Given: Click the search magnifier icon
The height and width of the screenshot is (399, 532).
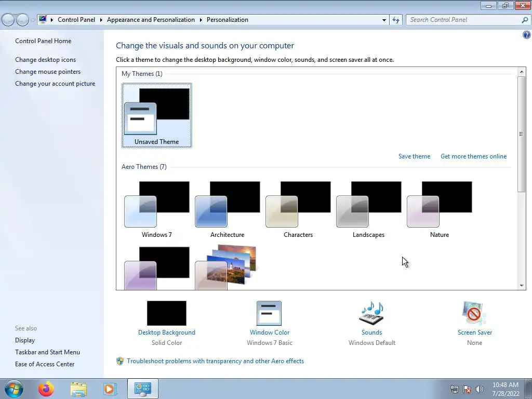Looking at the screenshot, I should pyautogui.click(x=525, y=20).
